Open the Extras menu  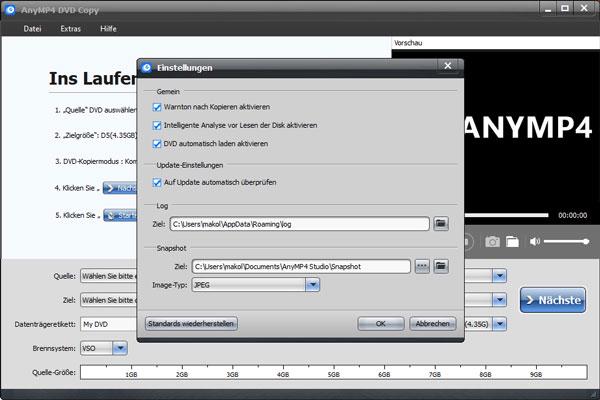[70, 29]
